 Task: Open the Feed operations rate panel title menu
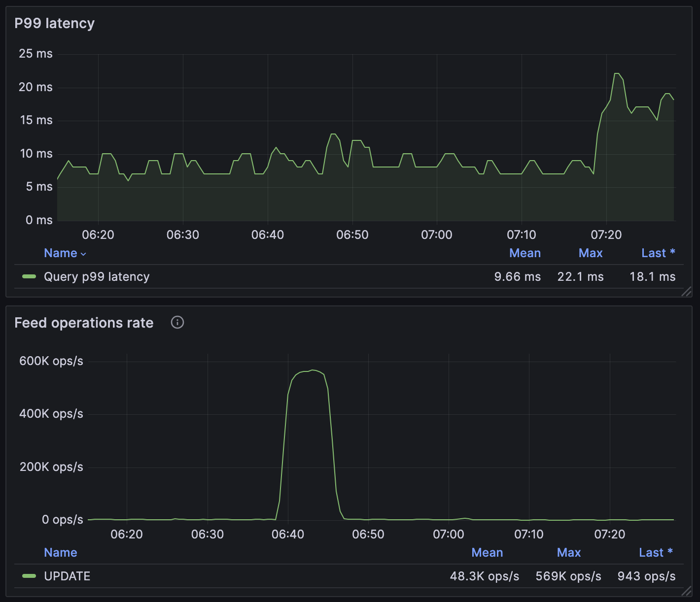(84, 323)
